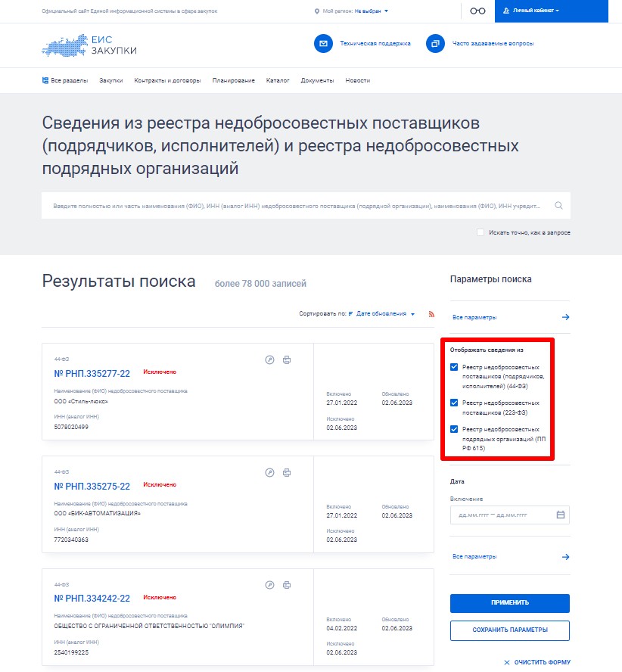Open record № РНП.334242-22 link
Viewport: 622px width, 672px height.
(92, 599)
